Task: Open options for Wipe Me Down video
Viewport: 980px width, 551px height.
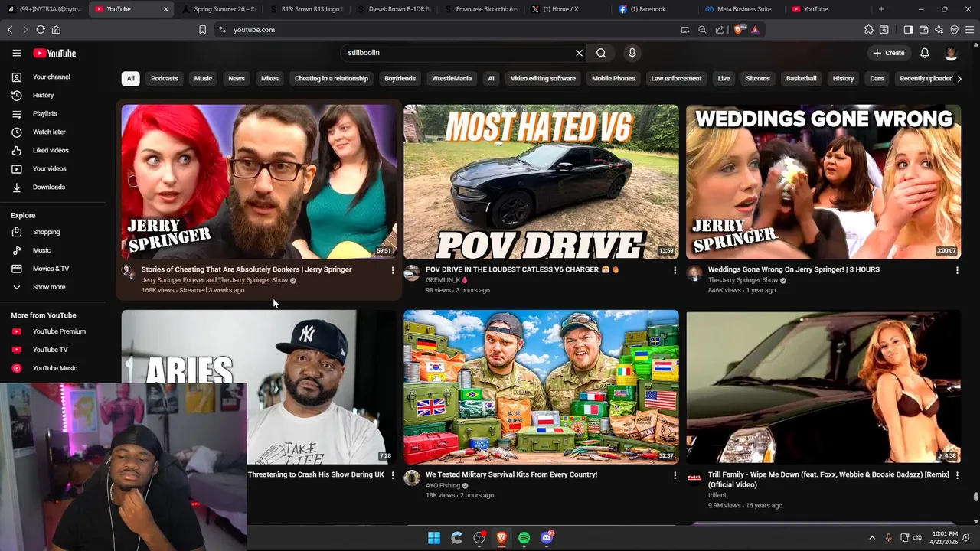Action: 957,475
